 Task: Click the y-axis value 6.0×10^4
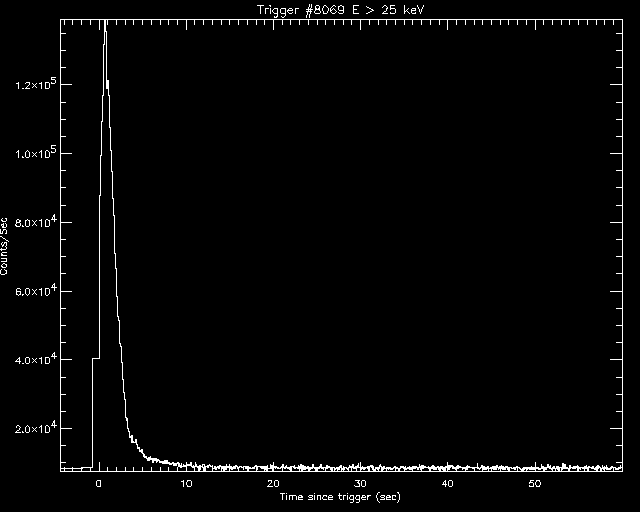click(36, 290)
